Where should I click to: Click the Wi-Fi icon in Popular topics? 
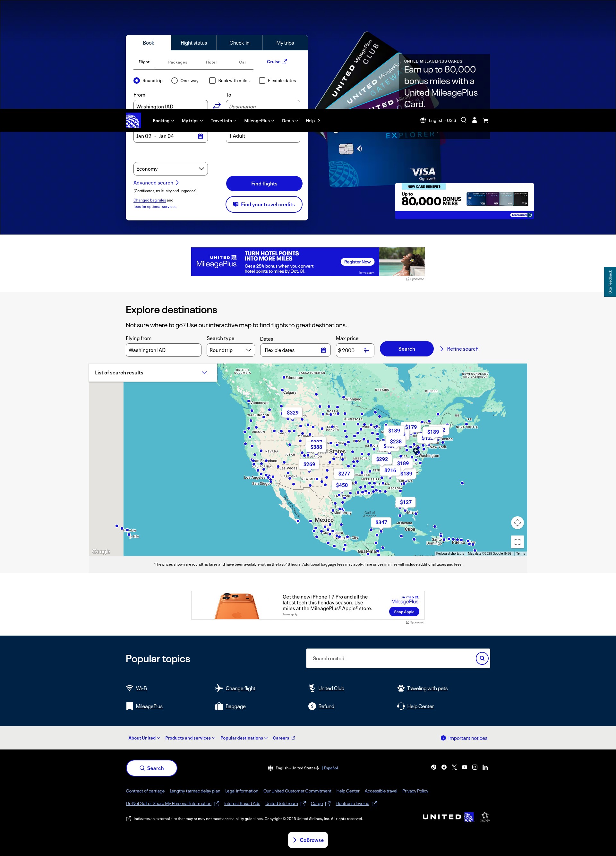click(130, 688)
